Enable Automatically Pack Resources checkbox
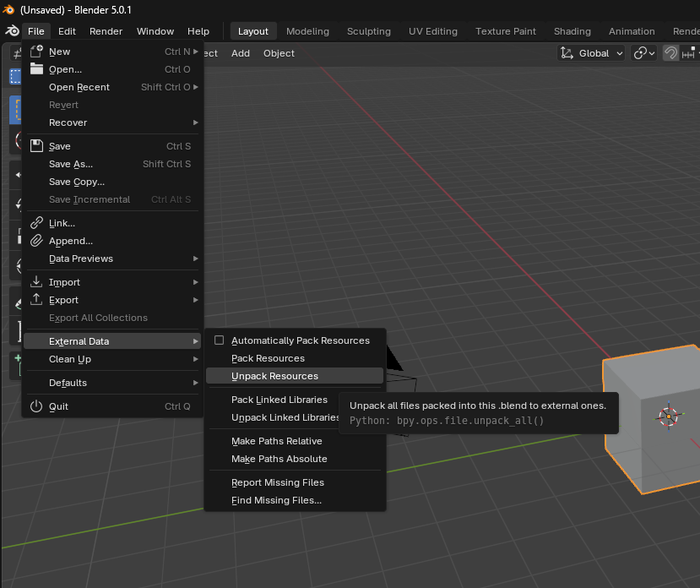This screenshot has width=700, height=588. (219, 340)
